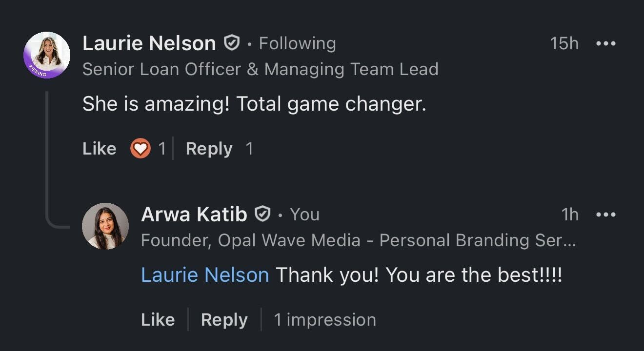
Task: Click Arwa Katib's profile picture
Action: tap(105, 226)
